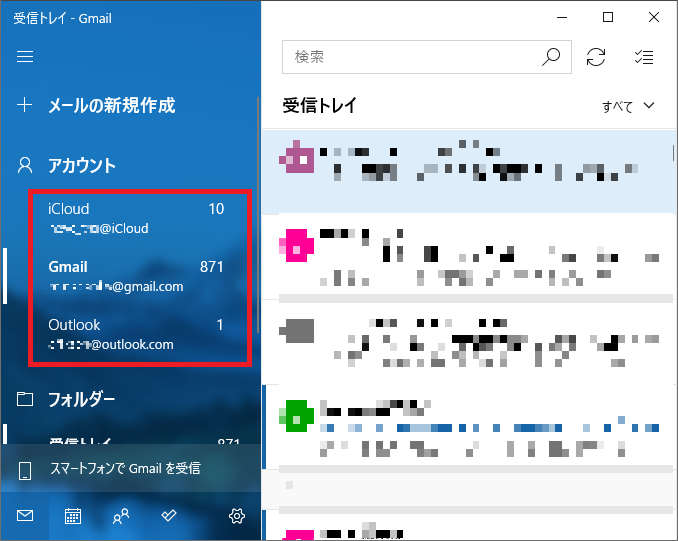Image resolution: width=678 pixels, height=541 pixels.
Task: Click the Outlook unread count 1
Action: pyautogui.click(x=220, y=325)
